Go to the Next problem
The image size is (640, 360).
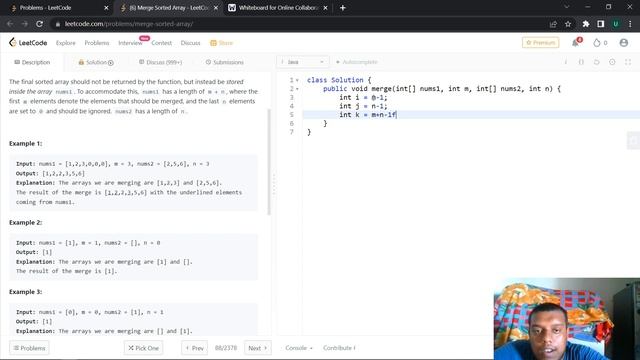(x=258, y=348)
